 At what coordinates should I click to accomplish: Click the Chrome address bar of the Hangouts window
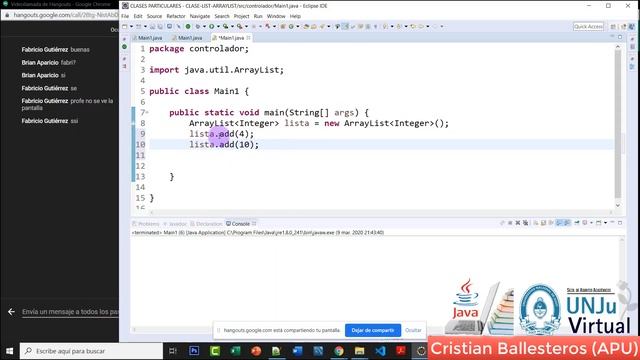click(x=65, y=15)
